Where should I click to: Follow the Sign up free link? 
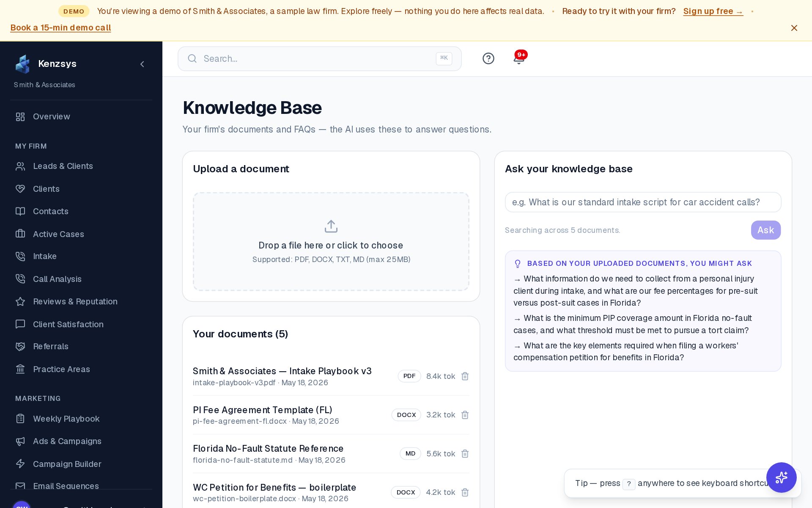[x=713, y=11]
